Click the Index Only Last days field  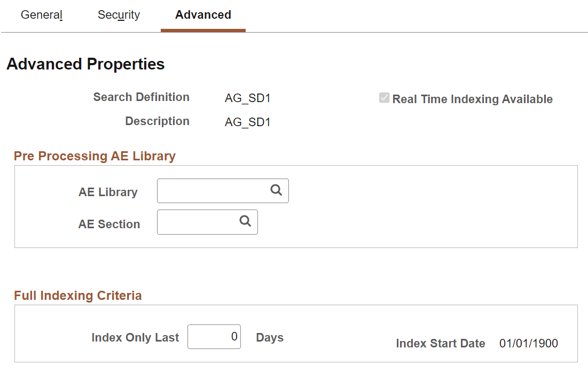click(x=214, y=337)
